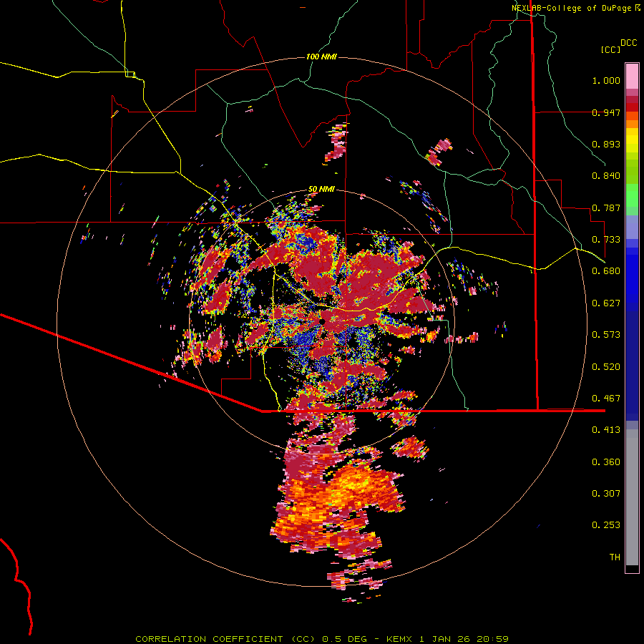Screen dimensions: 644x644
Task: Click the 100 NMI range ring label
Action: pos(321,57)
